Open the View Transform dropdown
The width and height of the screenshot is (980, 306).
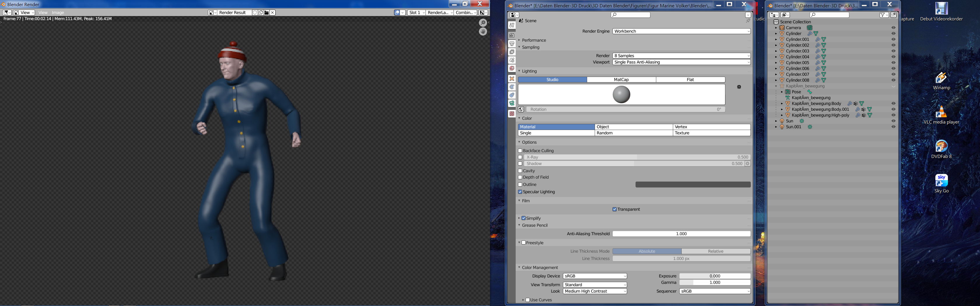(595, 285)
